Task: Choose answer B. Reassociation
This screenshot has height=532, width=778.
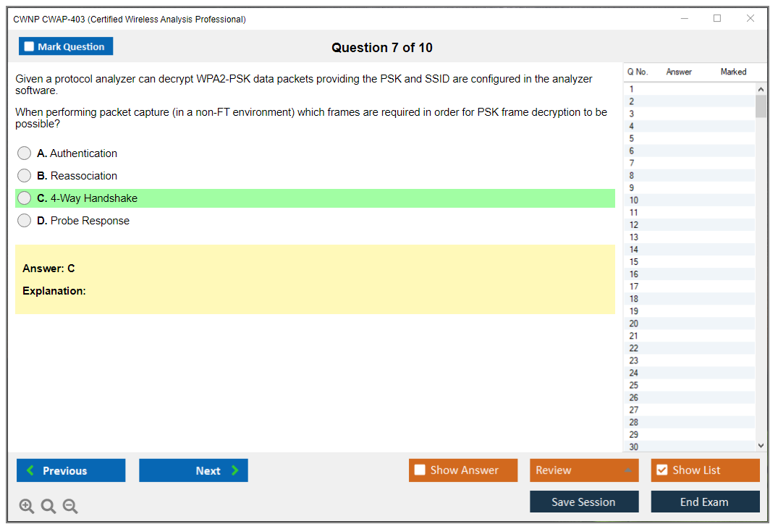Action: (25, 176)
